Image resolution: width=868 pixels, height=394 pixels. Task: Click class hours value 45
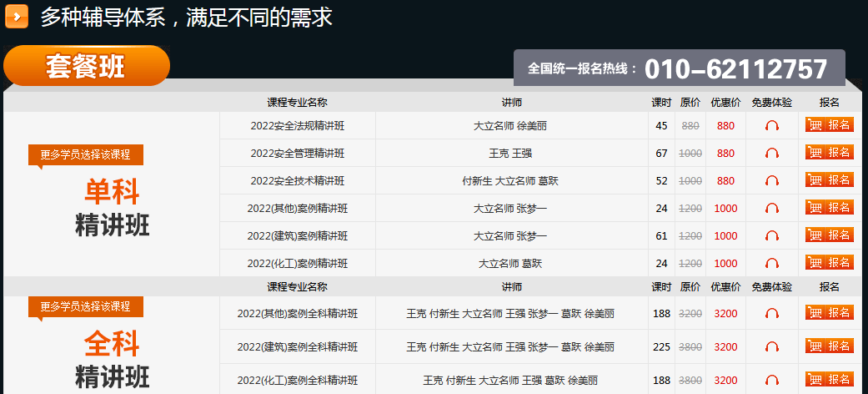pyautogui.click(x=661, y=126)
